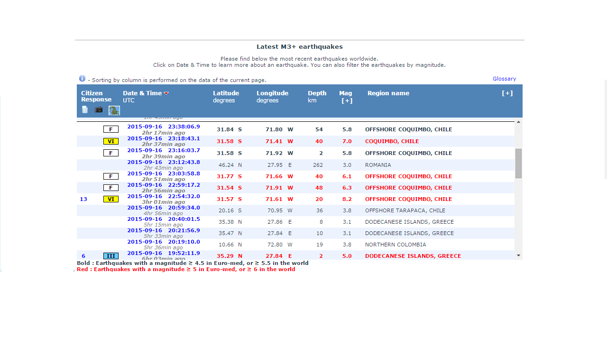
Task: Click longitude 72.80 value in Colombia row
Action: click(x=275, y=245)
